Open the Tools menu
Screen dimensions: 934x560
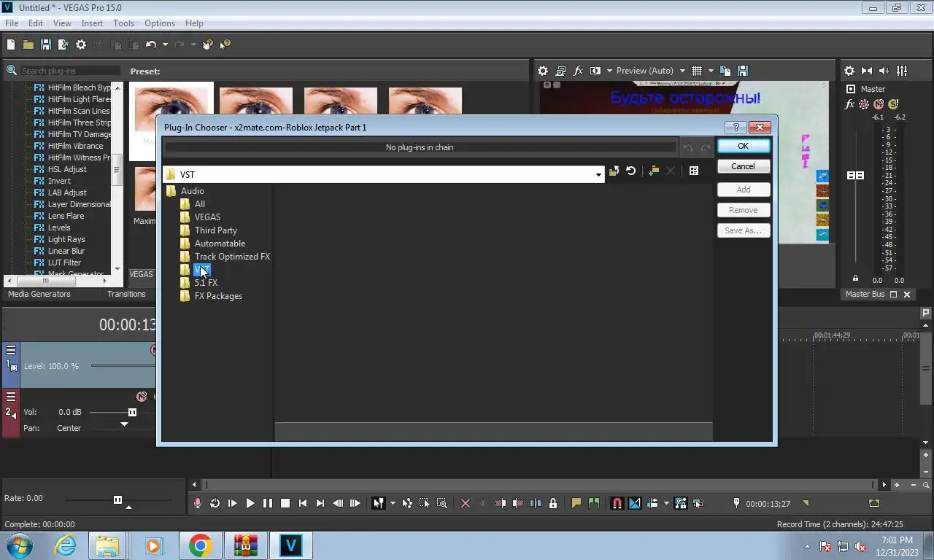123,23
